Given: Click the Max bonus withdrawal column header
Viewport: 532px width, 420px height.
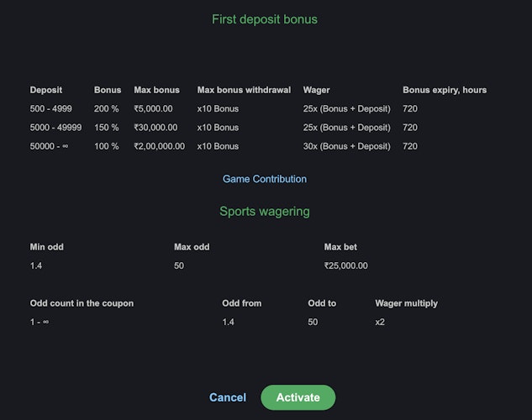Looking at the screenshot, I should coord(244,90).
